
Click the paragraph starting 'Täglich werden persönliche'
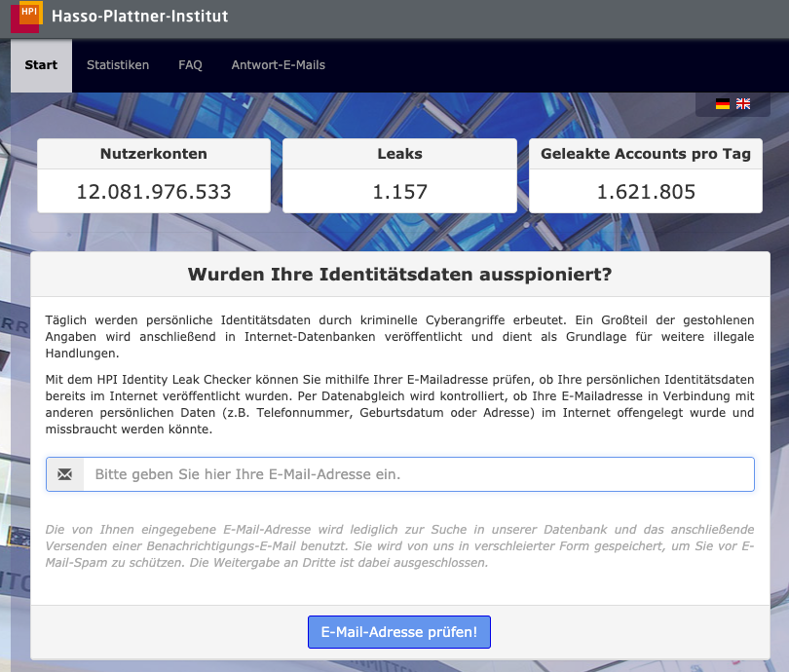[x=399, y=337]
